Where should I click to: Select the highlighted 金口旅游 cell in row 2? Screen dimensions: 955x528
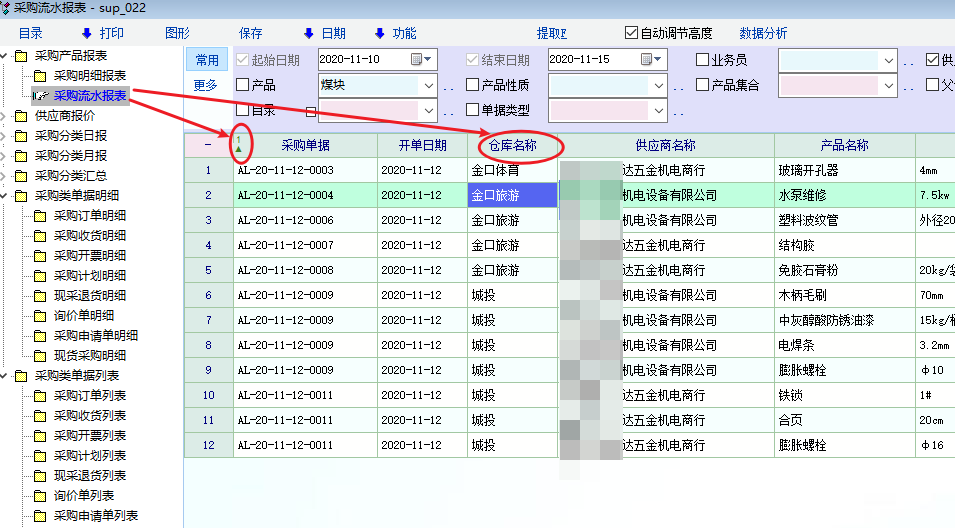pyautogui.click(x=511, y=195)
